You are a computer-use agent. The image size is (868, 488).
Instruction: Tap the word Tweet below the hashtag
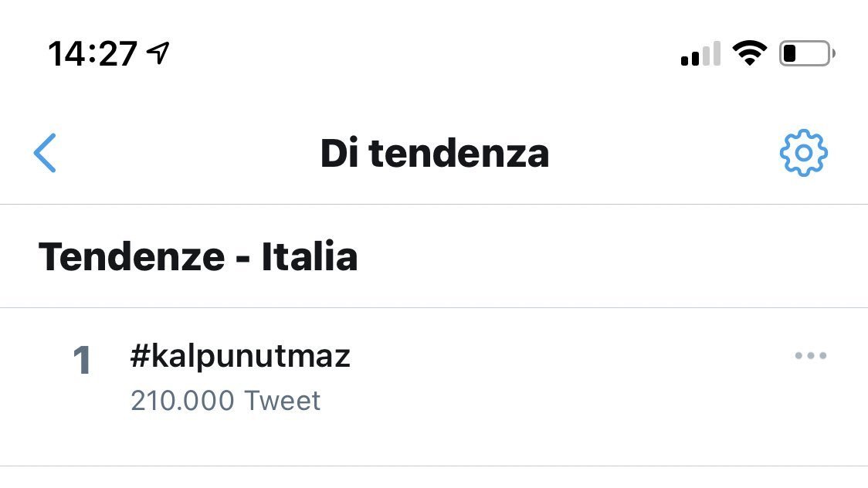click(282, 402)
